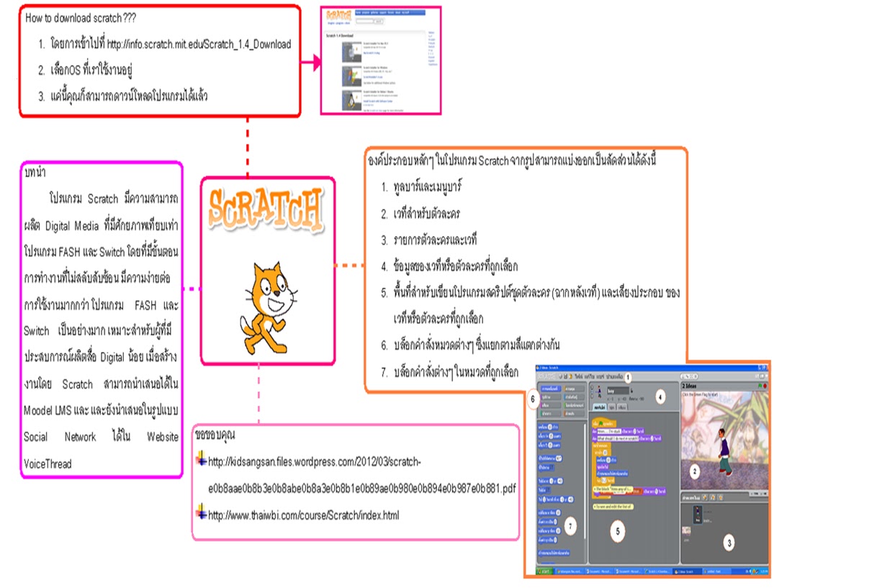Click the system tray clock in the taskbar
Image resolution: width=877 pixels, height=588 pixels.
764,571
